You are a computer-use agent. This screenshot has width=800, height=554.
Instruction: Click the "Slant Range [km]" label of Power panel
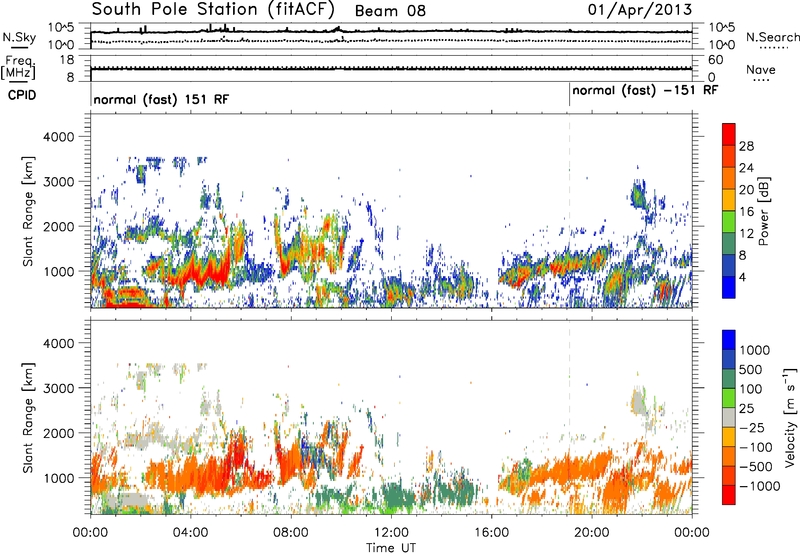coord(28,211)
